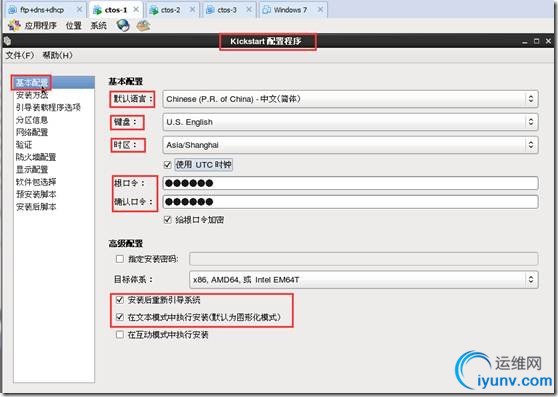
Task: Click the 根口令 password field
Action: tap(350, 183)
